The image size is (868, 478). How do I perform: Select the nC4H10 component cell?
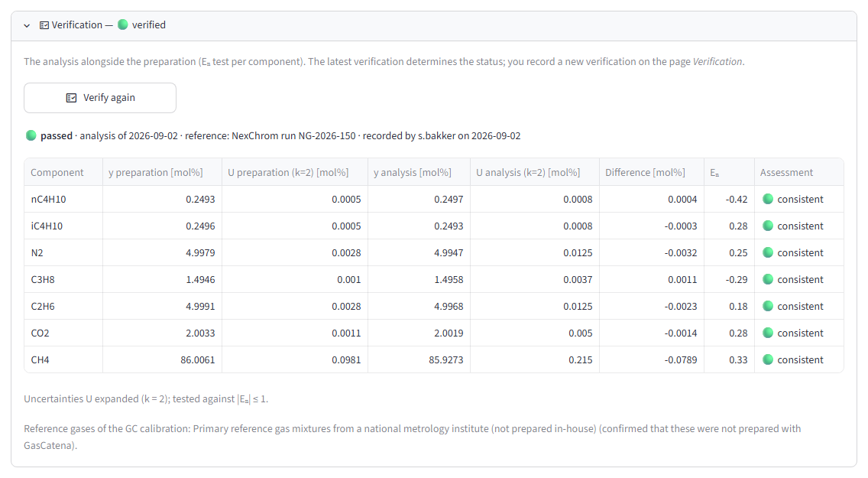(x=63, y=200)
